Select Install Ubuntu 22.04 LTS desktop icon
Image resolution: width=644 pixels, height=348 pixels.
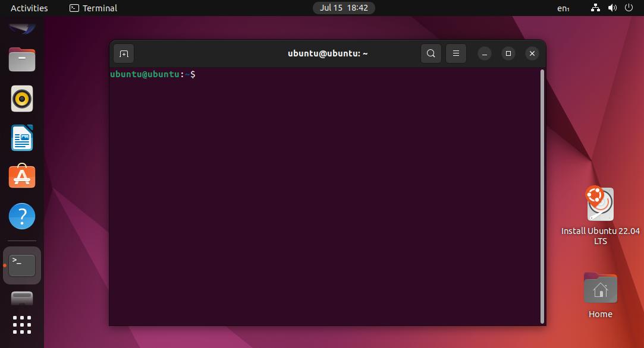pyautogui.click(x=601, y=216)
